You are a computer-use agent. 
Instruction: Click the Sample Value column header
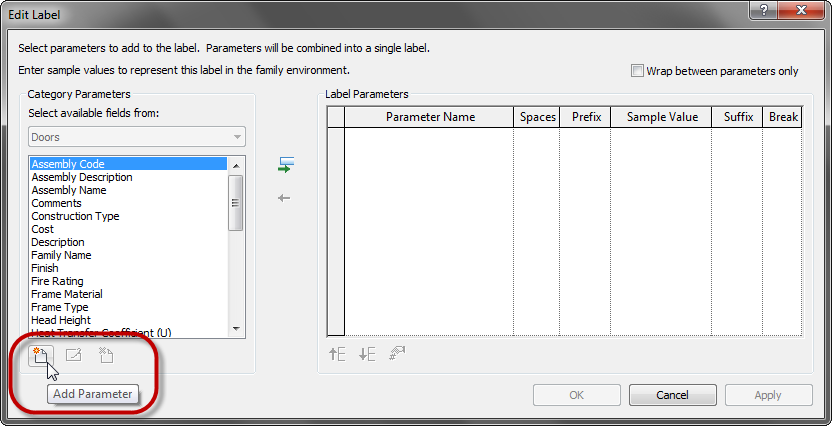[662, 117]
